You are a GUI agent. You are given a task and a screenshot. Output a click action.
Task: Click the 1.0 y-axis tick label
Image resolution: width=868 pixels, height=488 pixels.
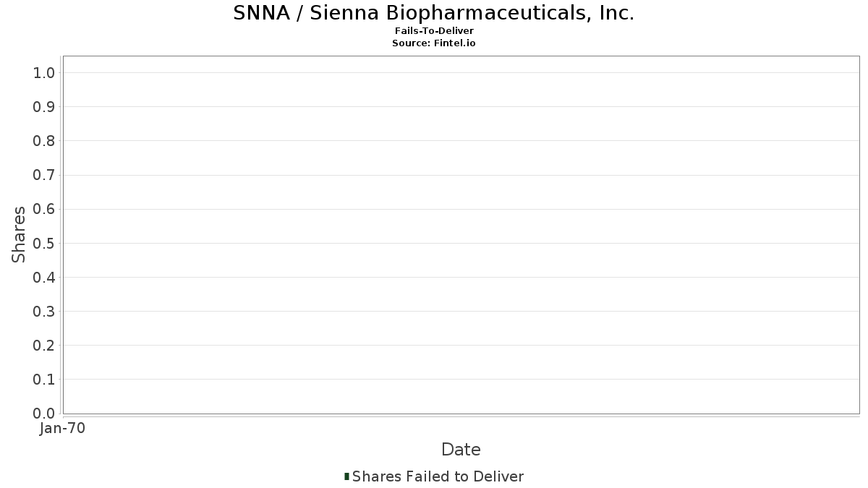click(44, 72)
